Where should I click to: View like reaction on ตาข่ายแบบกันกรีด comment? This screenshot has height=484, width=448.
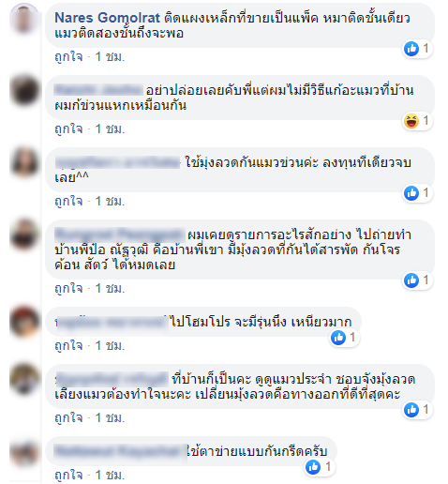320,467
